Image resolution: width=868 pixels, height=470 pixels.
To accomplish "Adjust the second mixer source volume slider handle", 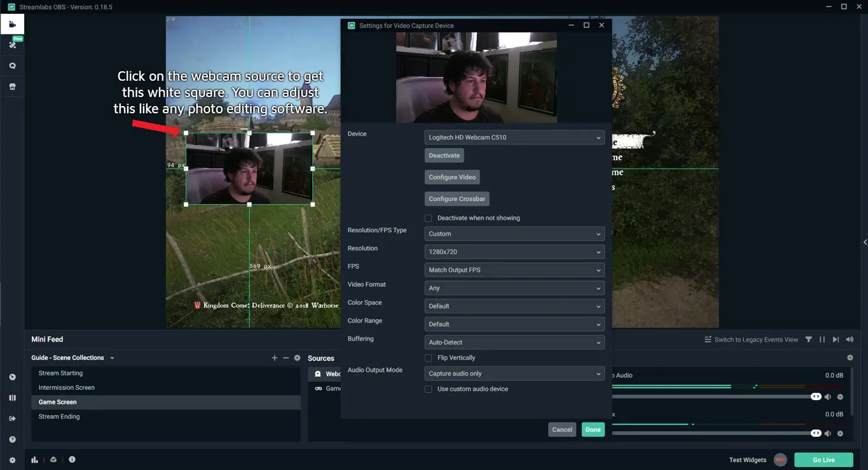I will click(x=816, y=433).
